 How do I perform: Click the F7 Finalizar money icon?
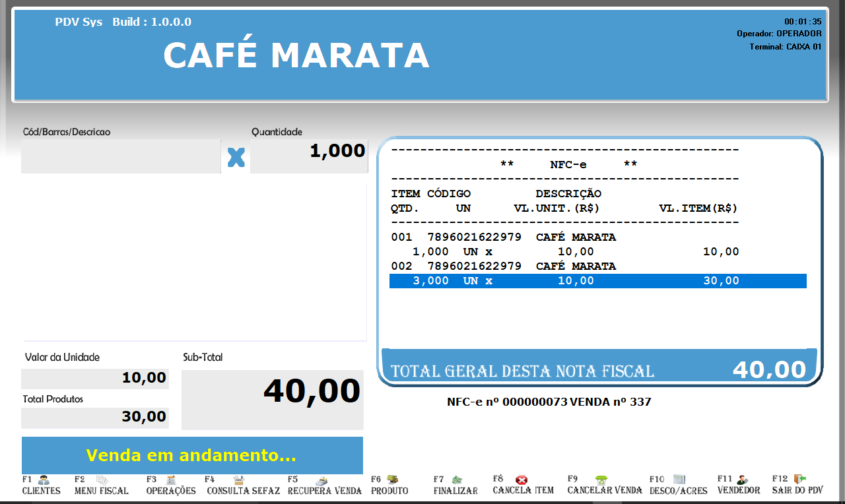click(x=456, y=480)
